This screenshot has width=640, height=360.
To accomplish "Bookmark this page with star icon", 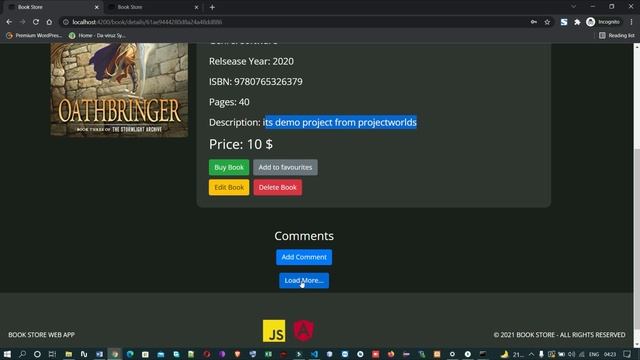I will [x=547, y=22].
